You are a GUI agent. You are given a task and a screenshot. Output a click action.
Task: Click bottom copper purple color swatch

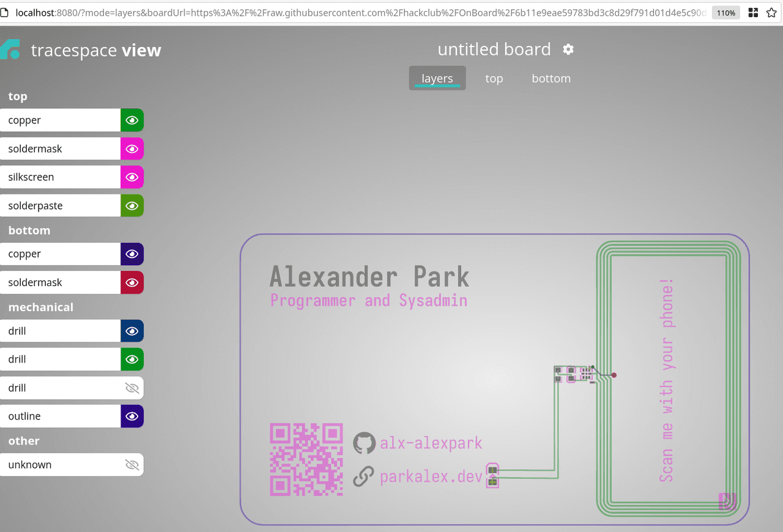pyautogui.click(x=132, y=254)
